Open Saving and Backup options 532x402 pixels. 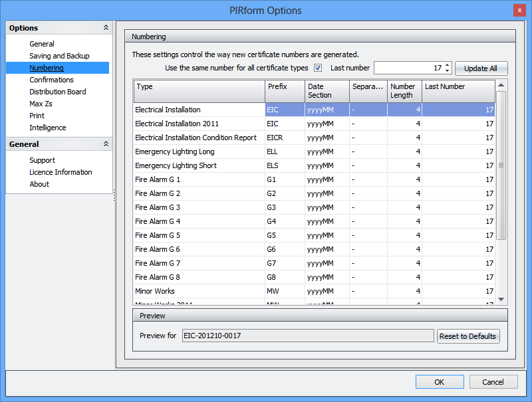point(59,56)
